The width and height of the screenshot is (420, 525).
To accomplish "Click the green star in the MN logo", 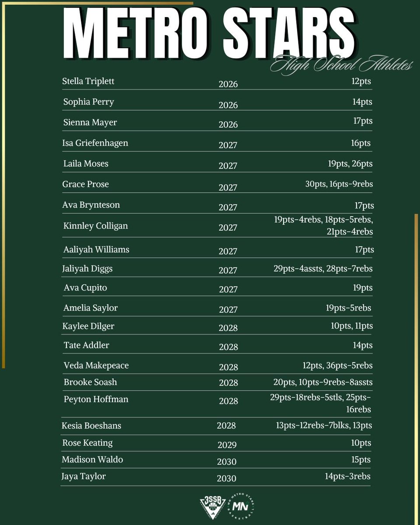I will coord(247,503).
